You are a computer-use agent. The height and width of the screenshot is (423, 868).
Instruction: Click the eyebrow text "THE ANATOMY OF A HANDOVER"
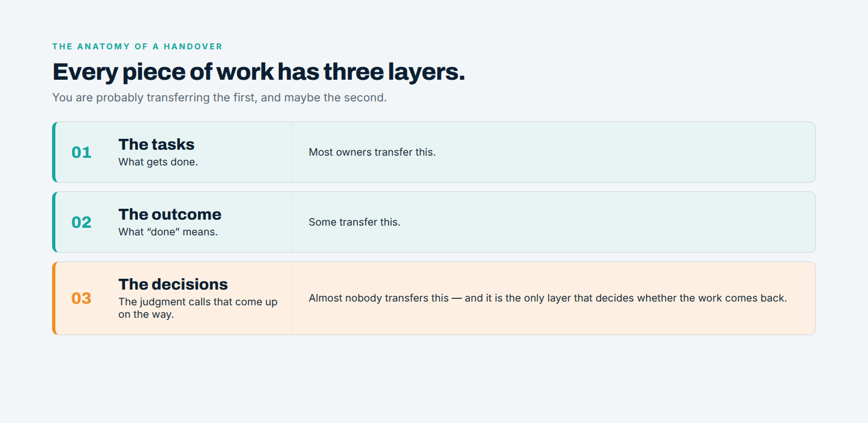137,47
